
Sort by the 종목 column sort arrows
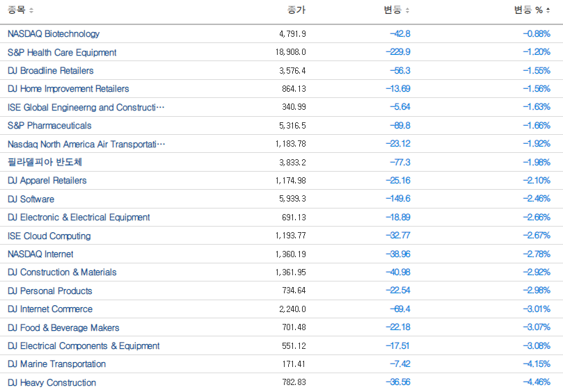[x=31, y=10]
